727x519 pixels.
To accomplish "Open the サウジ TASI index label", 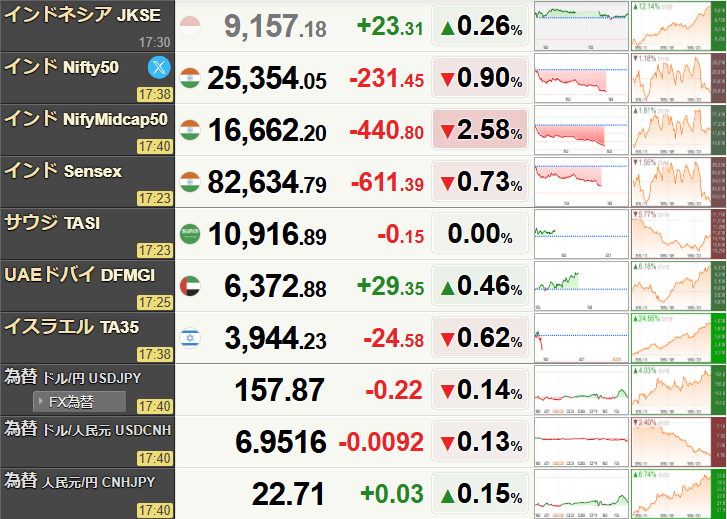I will pos(52,223).
